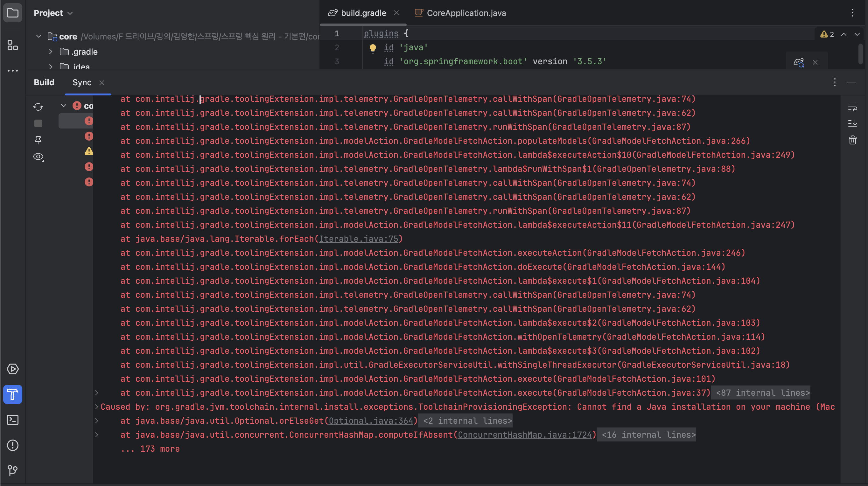The image size is (868, 486).
Task: Open Build panel options kebab menu
Action: coord(835,82)
